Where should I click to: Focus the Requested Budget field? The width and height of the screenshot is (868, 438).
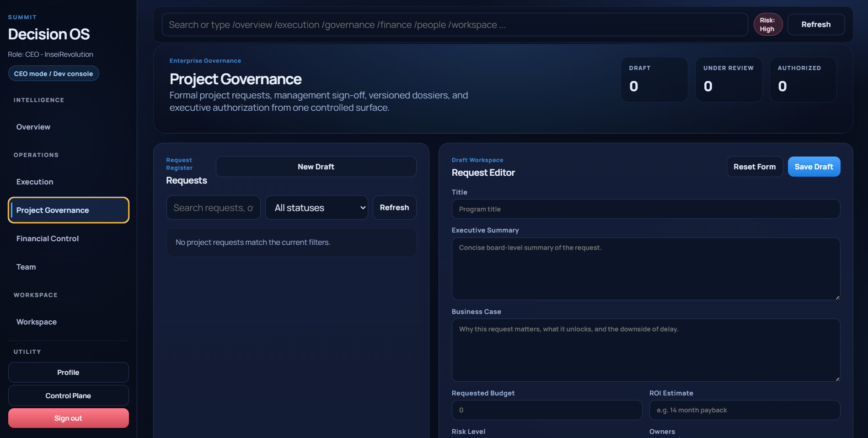(547, 410)
